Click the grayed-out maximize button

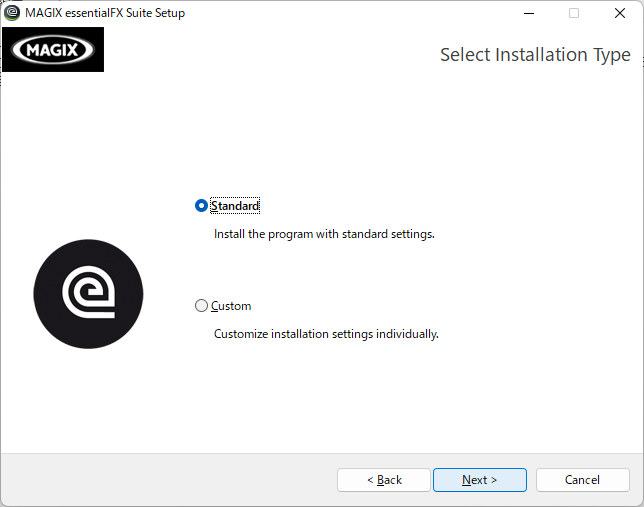click(x=574, y=13)
